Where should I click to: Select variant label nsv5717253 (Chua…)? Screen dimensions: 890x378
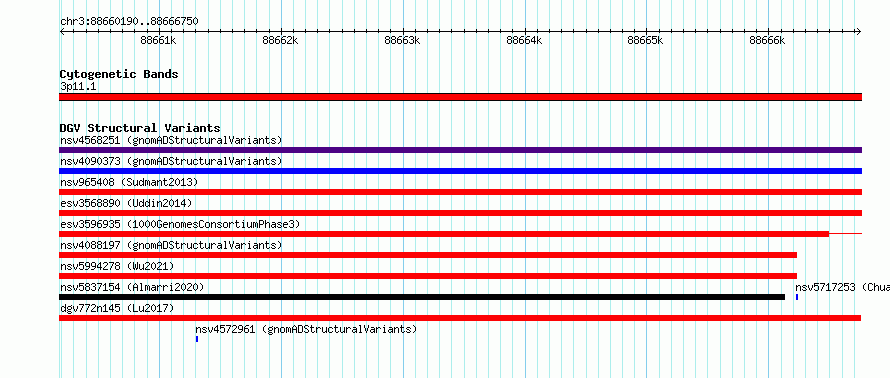click(x=842, y=287)
